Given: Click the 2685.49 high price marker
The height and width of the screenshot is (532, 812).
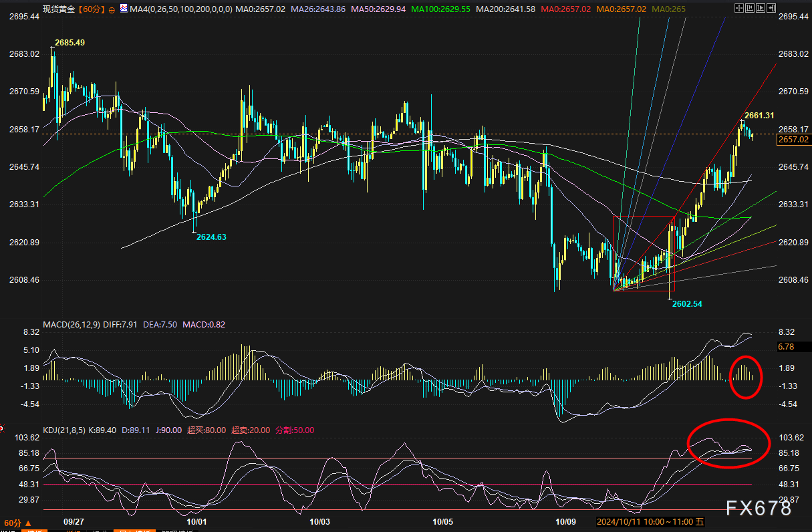Looking at the screenshot, I should (70, 42).
